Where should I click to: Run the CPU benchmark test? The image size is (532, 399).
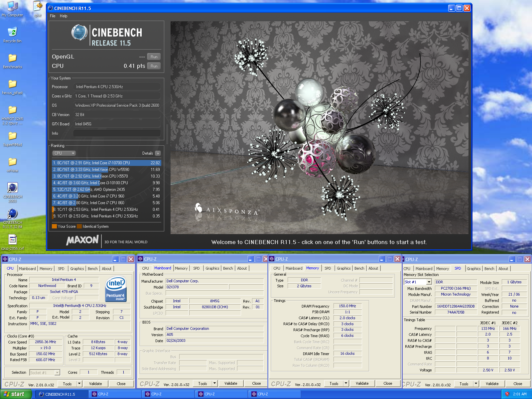tap(154, 66)
